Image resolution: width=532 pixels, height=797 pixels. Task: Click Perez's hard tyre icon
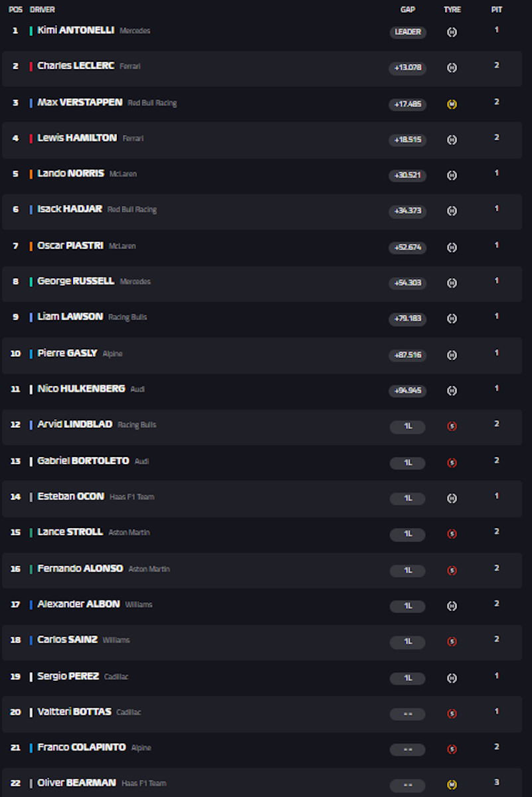click(x=452, y=678)
